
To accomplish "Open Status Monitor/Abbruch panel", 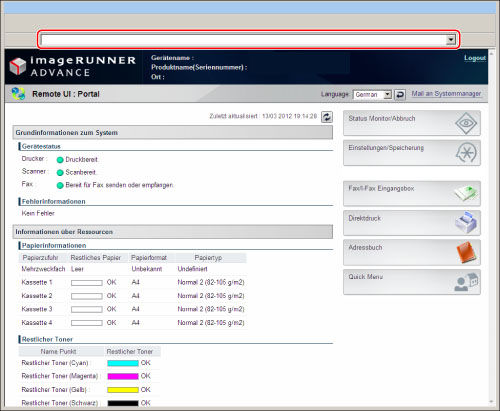I will coord(412,123).
